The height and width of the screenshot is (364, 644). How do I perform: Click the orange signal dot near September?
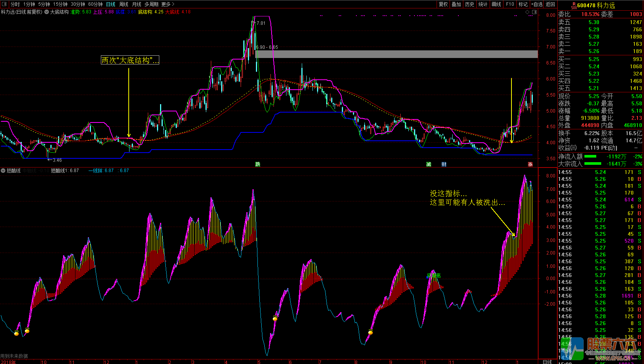371,332
